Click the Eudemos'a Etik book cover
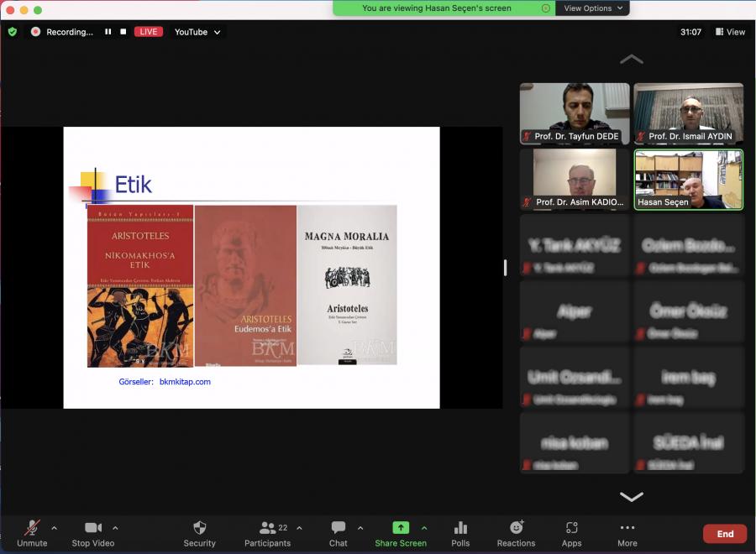The height and width of the screenshot is (554, 756). pyautogui.click(x=246, y=285)
